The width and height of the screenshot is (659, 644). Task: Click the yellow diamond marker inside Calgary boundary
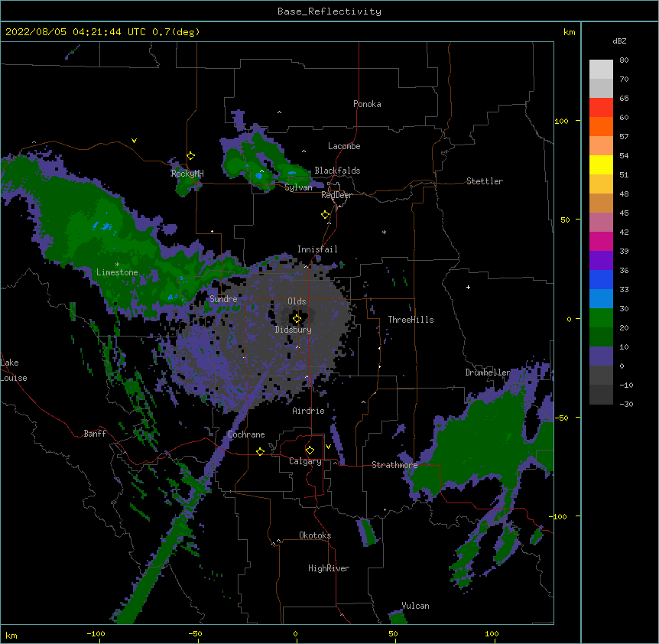coord(310,450)
